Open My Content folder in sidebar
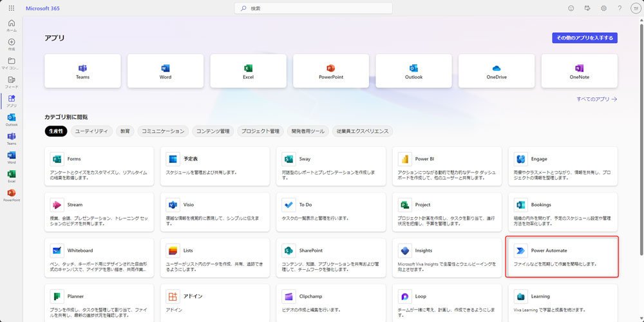The image size is (644, 322). point(12,63)
